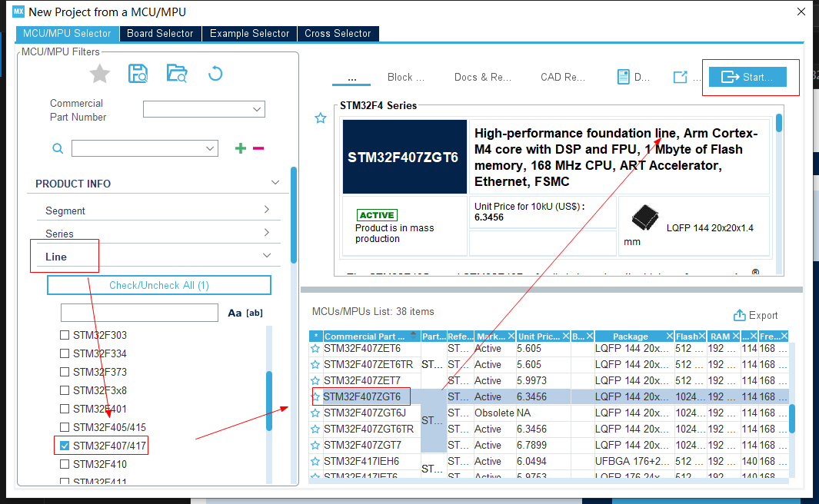The height and width of the screenshot is (504, 819).
Task: Toggle whole-word [ab] match option
Action: coord(255,313)
